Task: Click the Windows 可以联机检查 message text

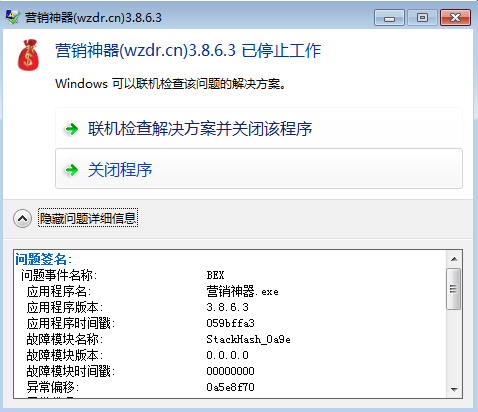Action: 170,84
